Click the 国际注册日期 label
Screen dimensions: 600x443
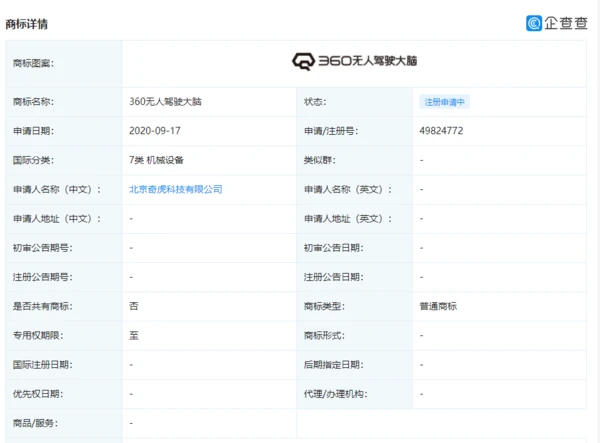click(43, 365)
